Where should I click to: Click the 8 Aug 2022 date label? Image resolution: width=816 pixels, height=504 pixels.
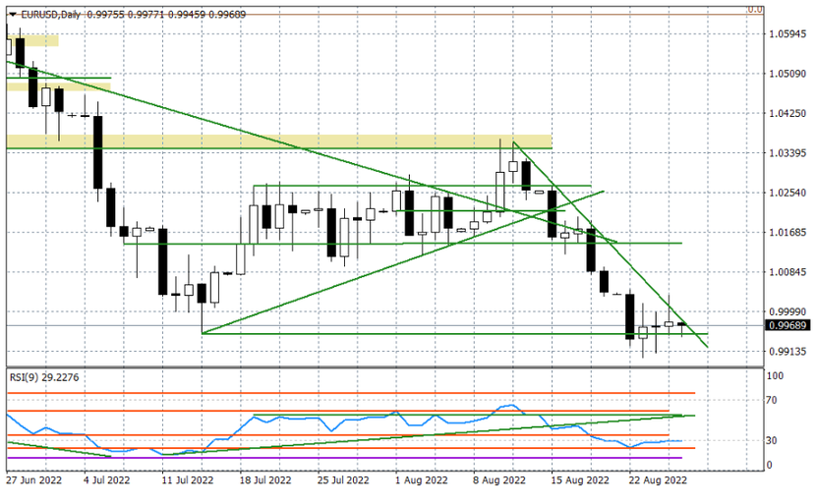(x=499, y=480)
